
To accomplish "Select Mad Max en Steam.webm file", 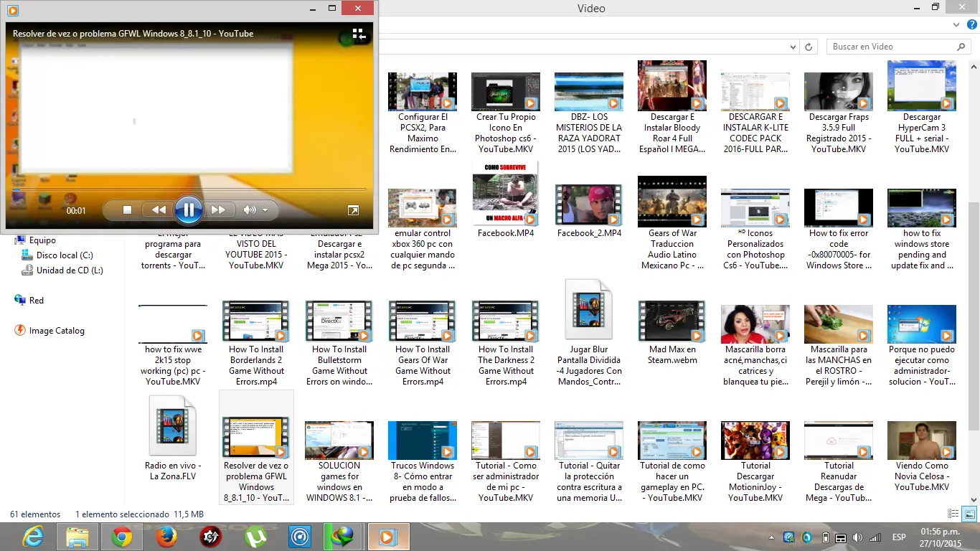I will (x=672, y=333).
